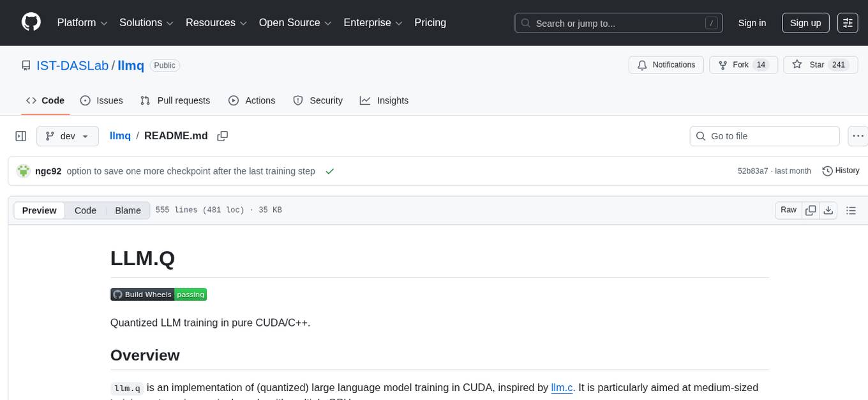Toggle the file tree side panel
868x400 pixels.
point(20,135)
